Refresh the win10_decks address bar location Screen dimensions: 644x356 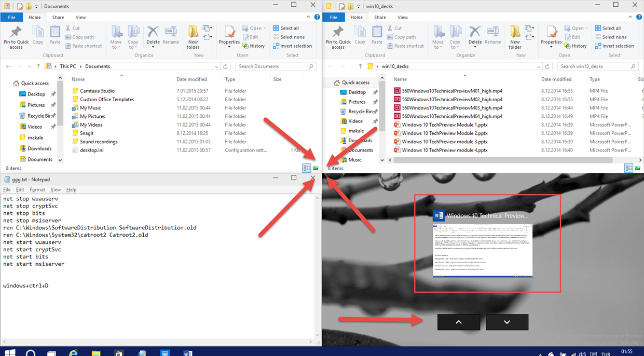click(547, 66)
